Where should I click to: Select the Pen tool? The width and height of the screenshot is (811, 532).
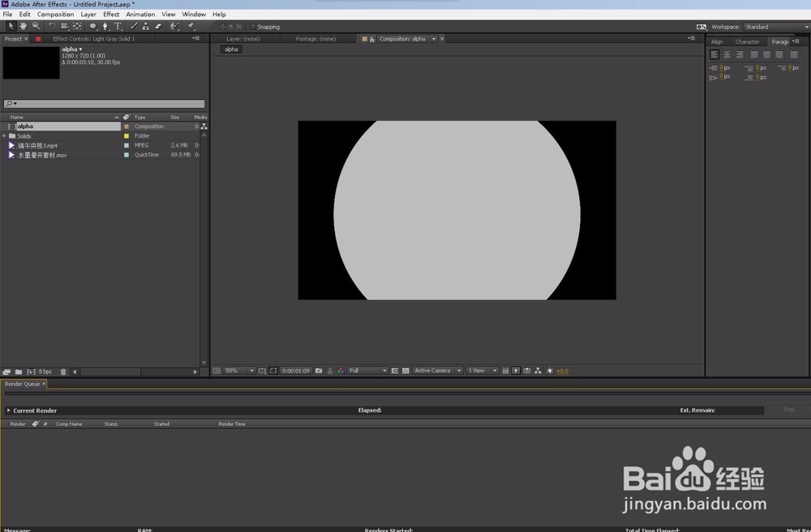[x=105, y=26]
